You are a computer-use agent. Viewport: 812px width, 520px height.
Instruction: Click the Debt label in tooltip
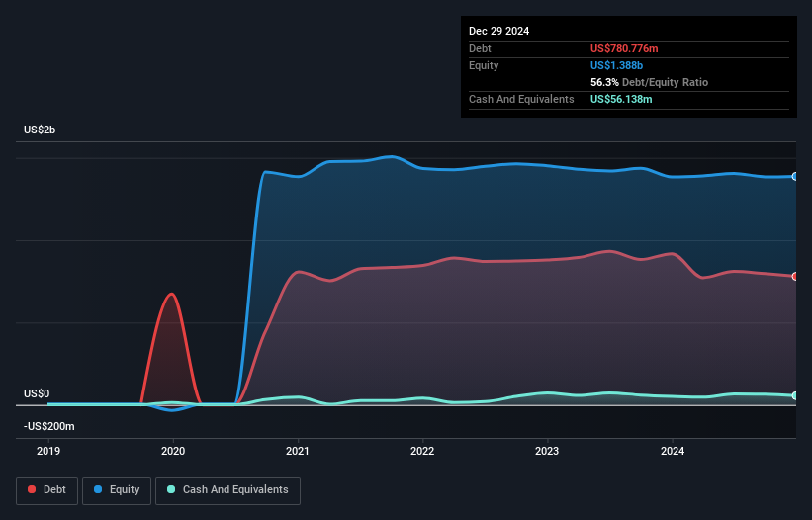pyautogui.click(x=480, y=48)
